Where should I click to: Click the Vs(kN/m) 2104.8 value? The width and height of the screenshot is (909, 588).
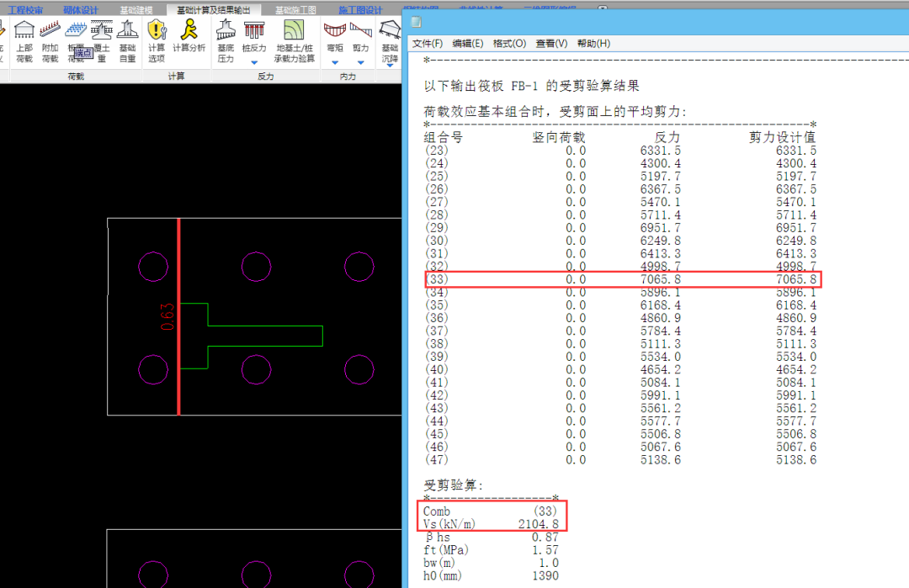pyautogui.click(x=539, y=524)
